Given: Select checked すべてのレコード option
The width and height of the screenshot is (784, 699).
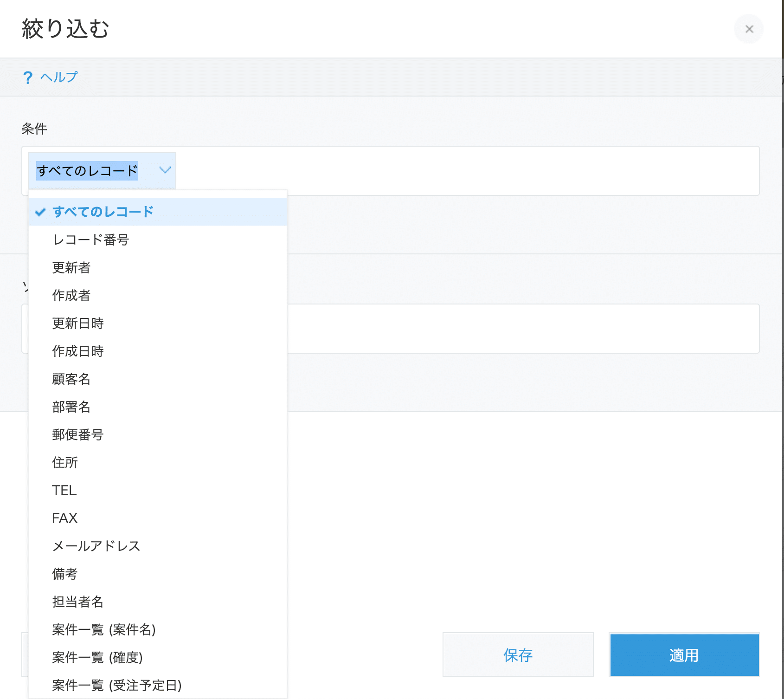Looking at the screenshot, I should coord(103,212).
